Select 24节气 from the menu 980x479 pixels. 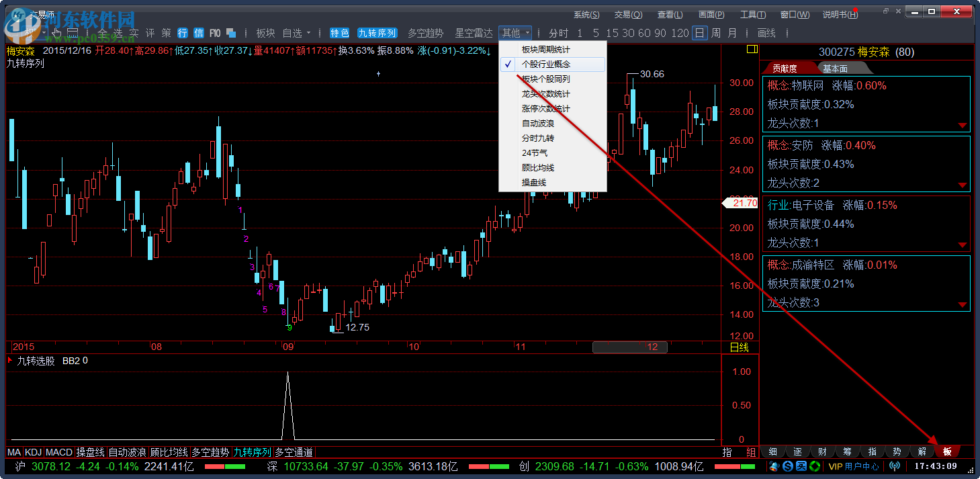point(553,153)
